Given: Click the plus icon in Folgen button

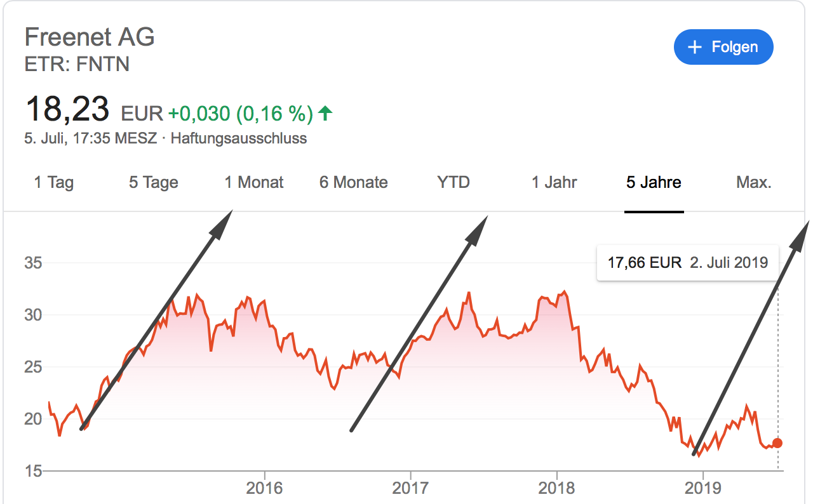Looking at the screenshot, I should point(695,48).
